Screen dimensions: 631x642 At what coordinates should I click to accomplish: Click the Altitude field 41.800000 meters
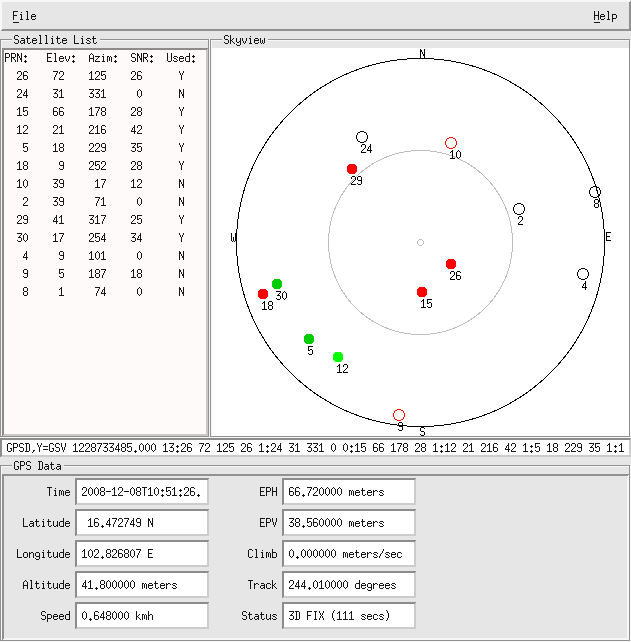point(142,585)
